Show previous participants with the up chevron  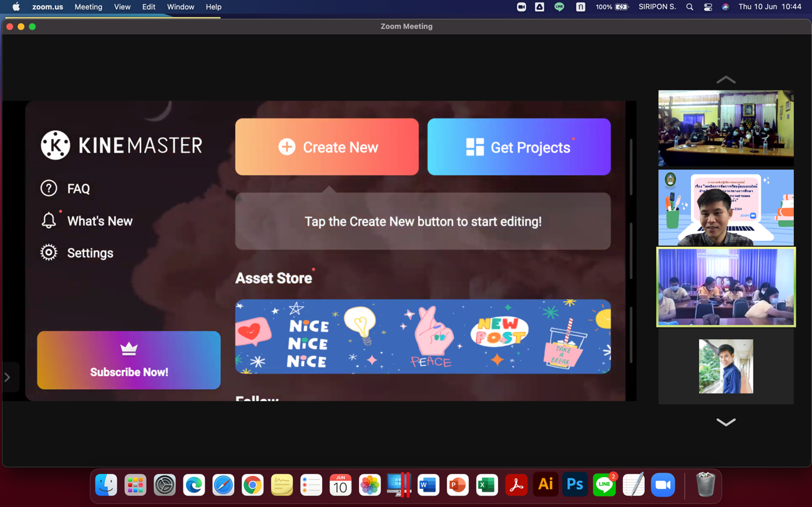tap(726, 80)
